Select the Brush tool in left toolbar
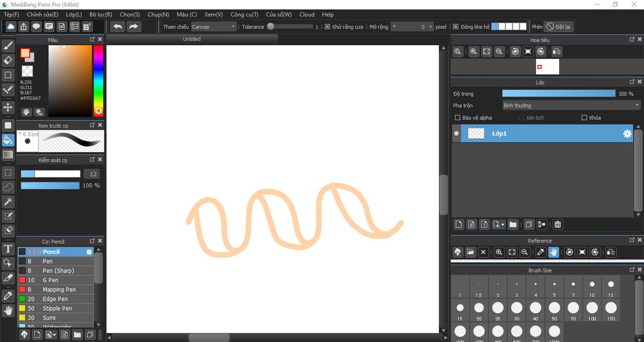This screenshot has height=342, width=644. pos(8,45)
